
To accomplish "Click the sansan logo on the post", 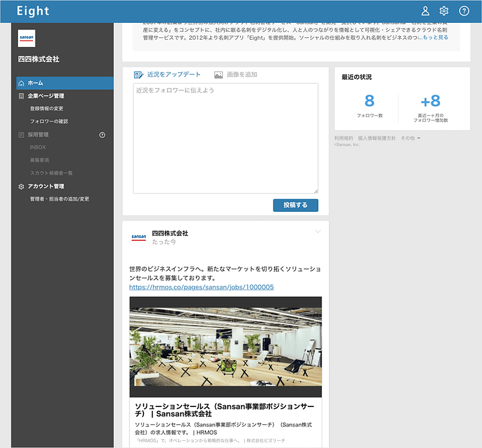I will (x=139, y=237).
